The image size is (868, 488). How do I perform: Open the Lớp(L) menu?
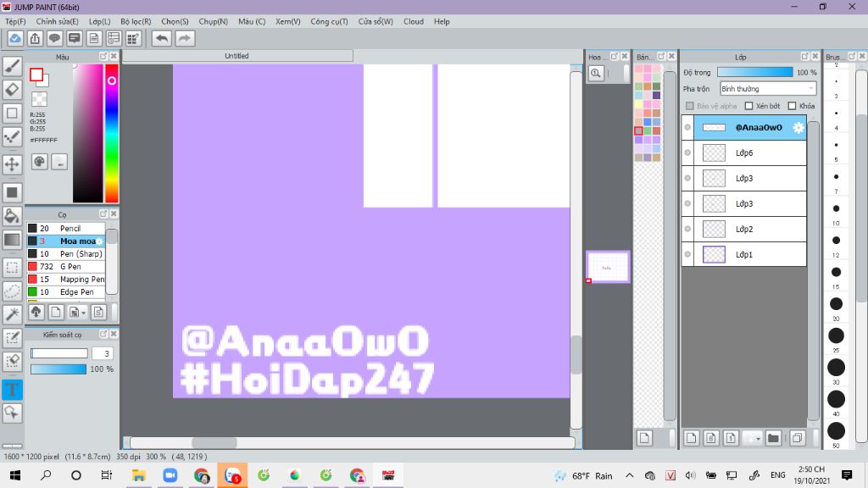[x=100, y=21]
